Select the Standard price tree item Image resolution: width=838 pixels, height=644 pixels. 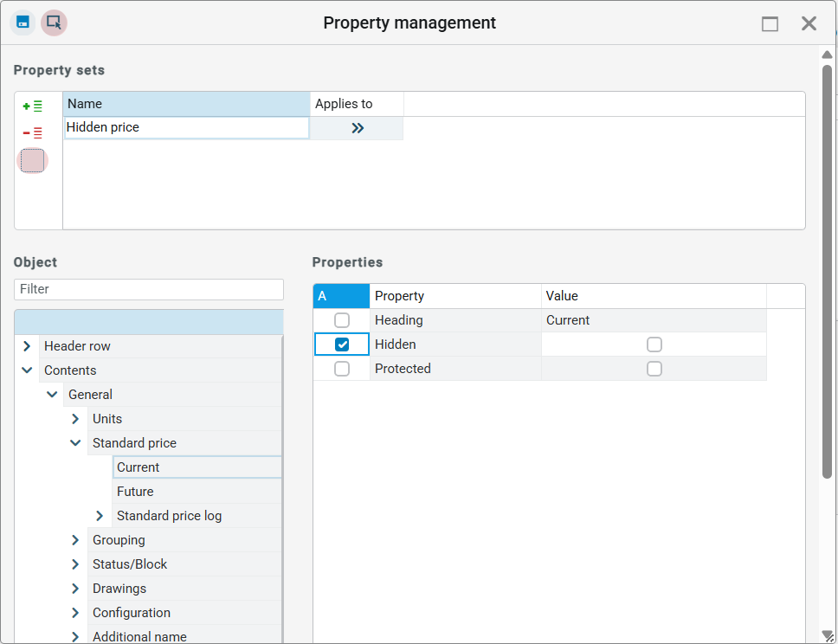(x=184, y=443)
